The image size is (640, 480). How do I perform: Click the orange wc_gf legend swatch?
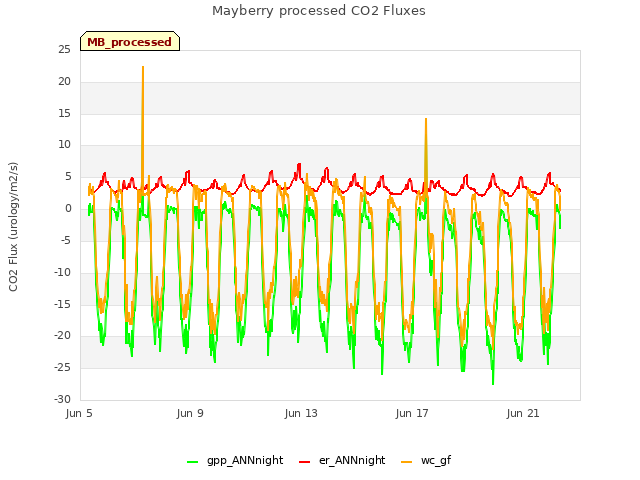[x=407, y=462]
